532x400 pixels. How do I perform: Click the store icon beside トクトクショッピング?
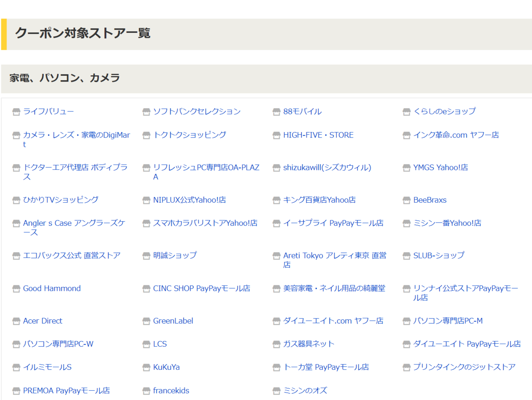[146, 135]
